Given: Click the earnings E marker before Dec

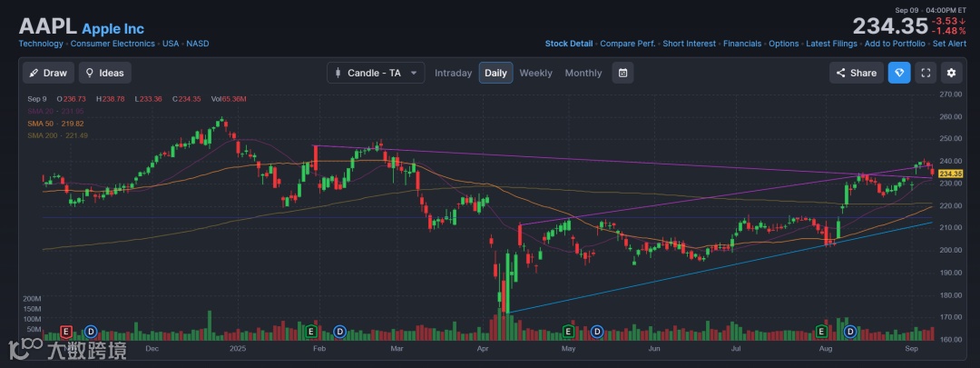Looking at the screenshot, I should pyautogui.click(x=65, y=331).
